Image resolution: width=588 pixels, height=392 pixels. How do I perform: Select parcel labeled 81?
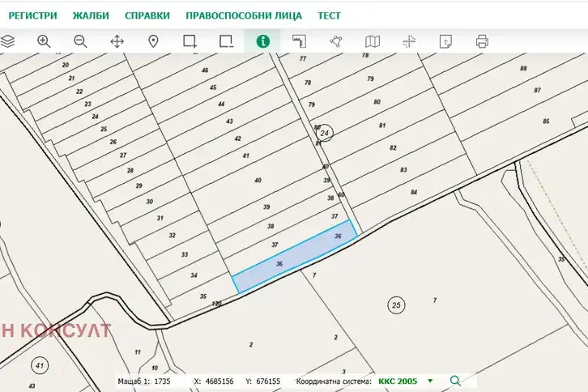(382, 126)
